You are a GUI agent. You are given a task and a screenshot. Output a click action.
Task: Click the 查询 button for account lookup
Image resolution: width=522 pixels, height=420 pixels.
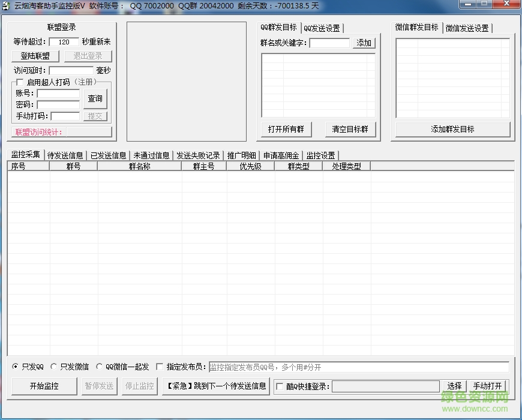(95, 98)
